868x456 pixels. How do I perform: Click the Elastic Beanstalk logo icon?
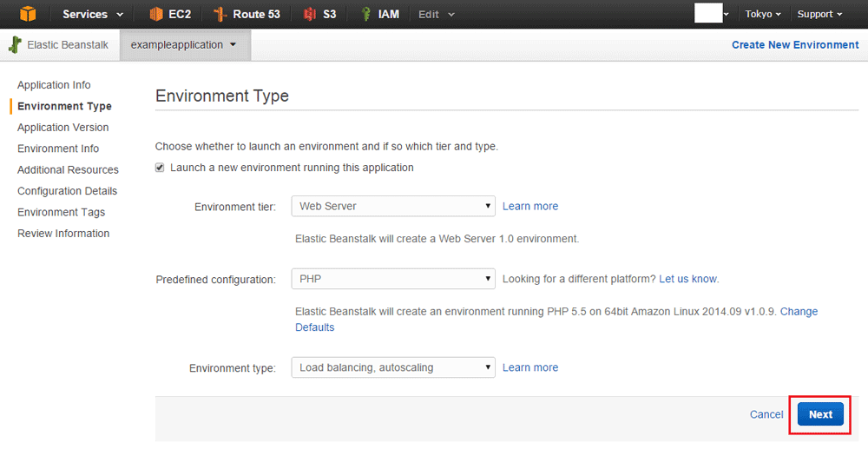coord(15,45)
